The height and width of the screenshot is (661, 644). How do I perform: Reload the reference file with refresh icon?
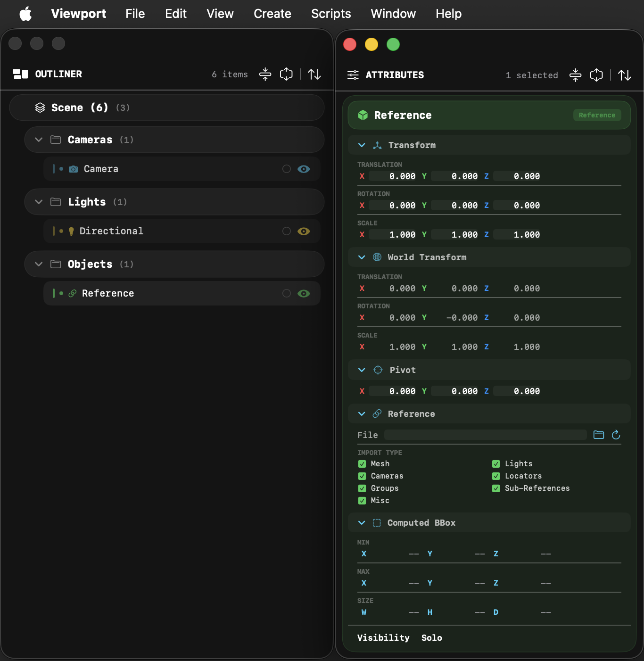616,435
